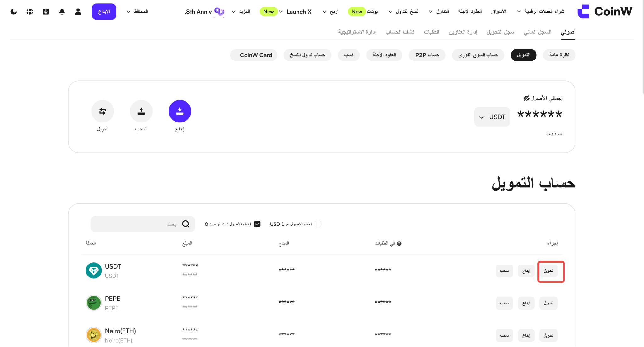The width and height of the screenshot is (644, 347).
Task: Select the حساب P2P pill
Action: 427,55
